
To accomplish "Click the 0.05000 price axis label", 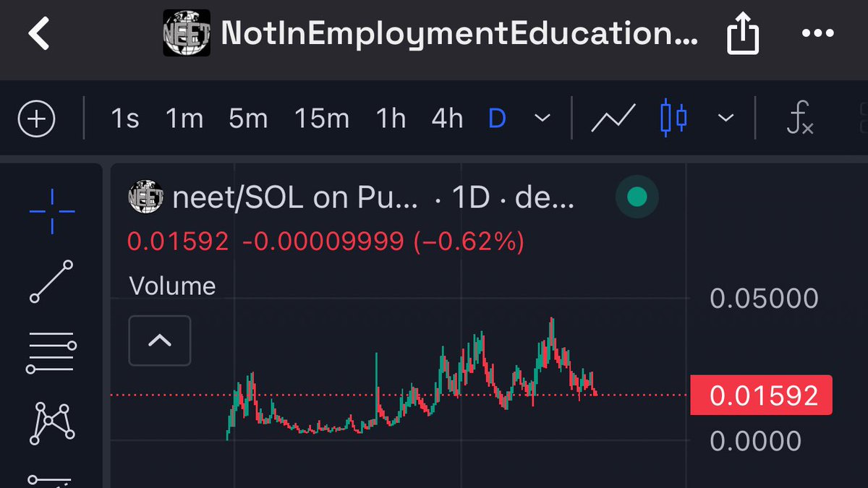I will click(x=765, y=299).
